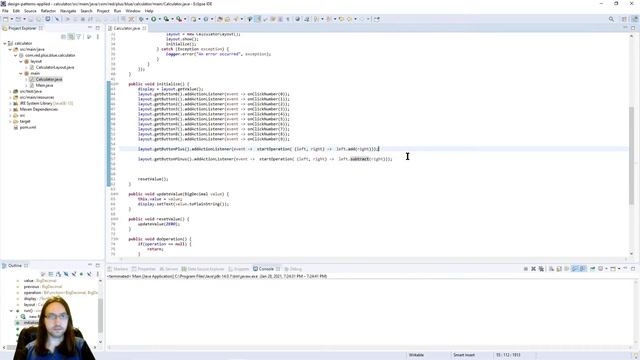Toggle Word Wrap in Console toolbar
The width and height of the screenshot is (640, 360).
click(567, 269)
